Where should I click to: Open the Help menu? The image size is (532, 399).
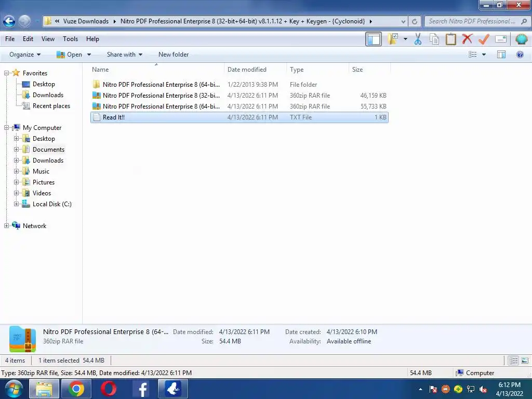tap(92, 39)
